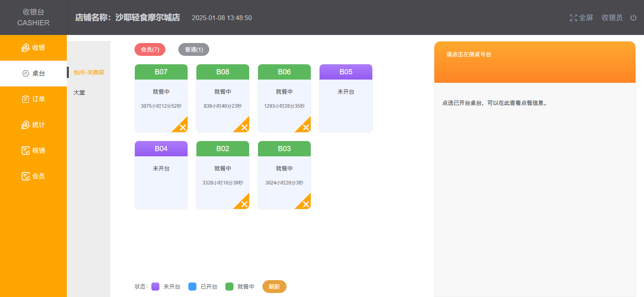Click the X corner icon on table B03
Image resolution: width=644 pixels, height=297 pixels.
[305, 204]
